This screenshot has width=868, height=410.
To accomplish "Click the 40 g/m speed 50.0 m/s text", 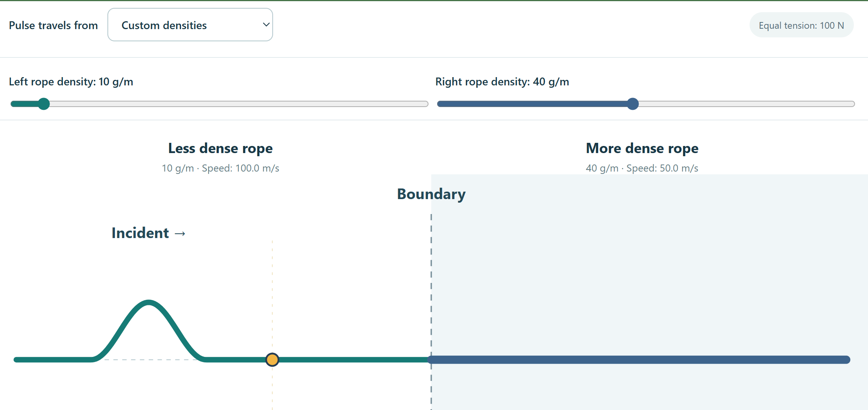I will (x=642, y=168).
